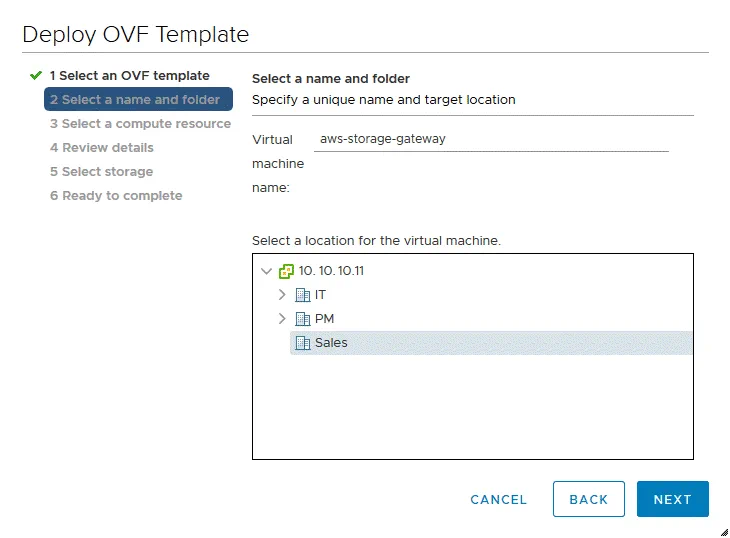The image size is (730, 538).
Task: Expand the IT datacenter node
Action: pos(282,295)
